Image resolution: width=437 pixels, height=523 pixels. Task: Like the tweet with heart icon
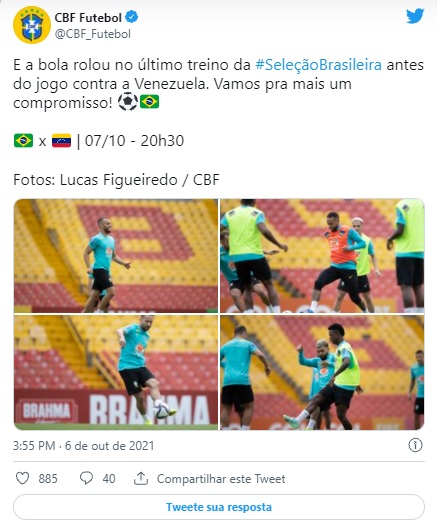23,478
